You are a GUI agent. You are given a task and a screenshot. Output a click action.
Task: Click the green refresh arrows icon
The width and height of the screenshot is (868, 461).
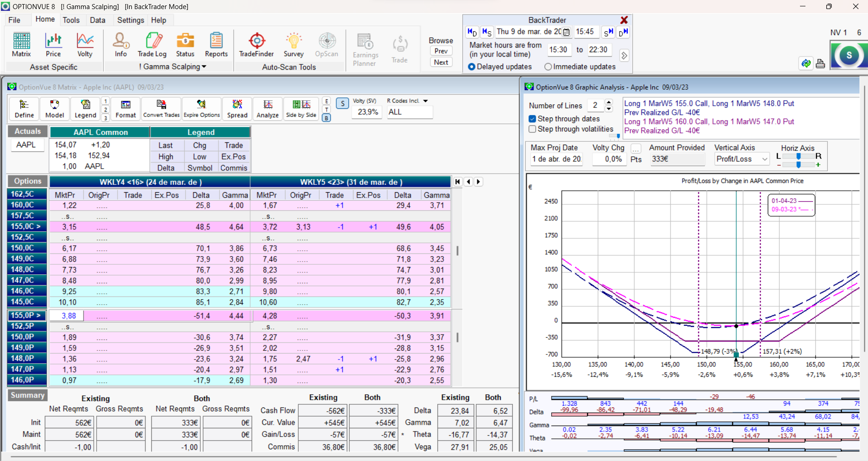coord(806,63)
